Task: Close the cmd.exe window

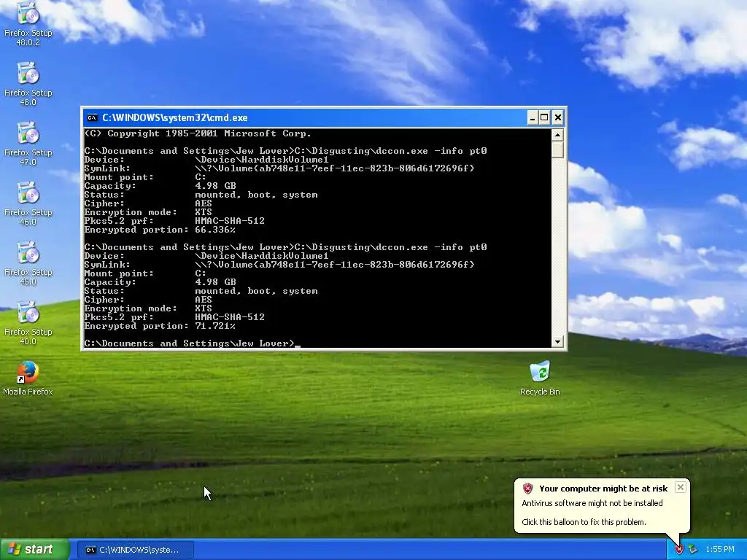Action: pyautogui.click(x=558, y=117)
